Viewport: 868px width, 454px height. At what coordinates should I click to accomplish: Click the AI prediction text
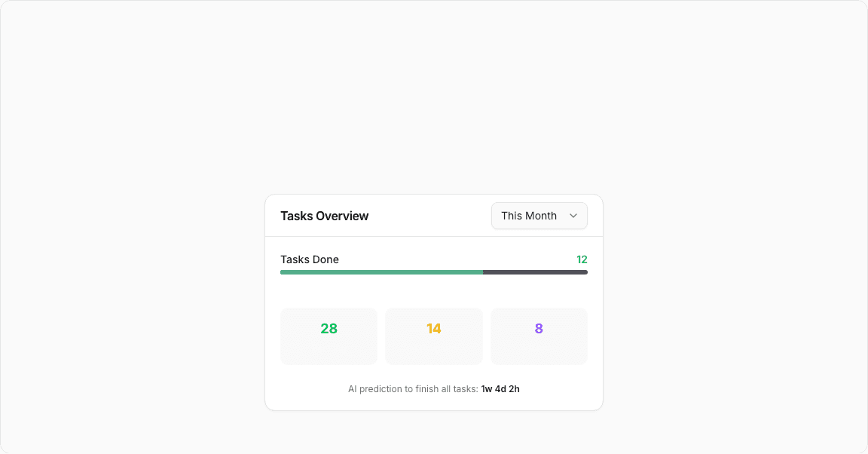tap(413, 389)
